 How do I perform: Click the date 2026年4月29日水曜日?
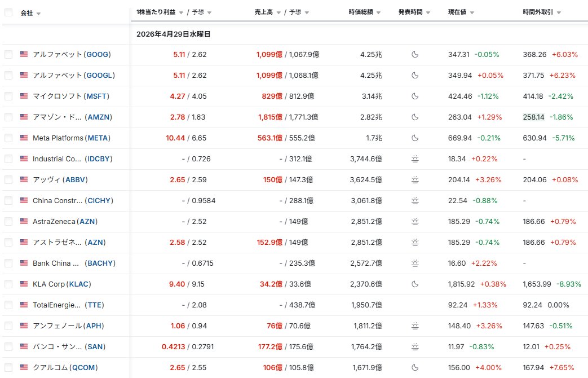click(x=173, y=34)
